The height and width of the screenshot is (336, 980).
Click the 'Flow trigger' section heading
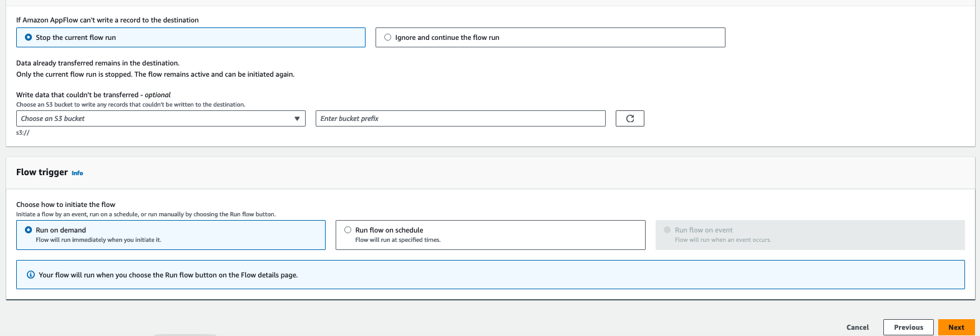click(x=42, y=172)
